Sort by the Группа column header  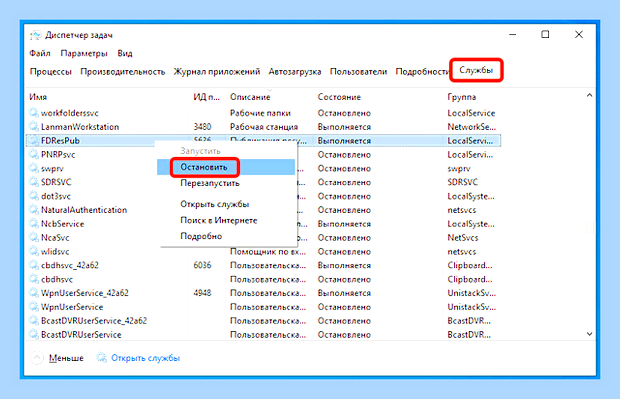462,97
